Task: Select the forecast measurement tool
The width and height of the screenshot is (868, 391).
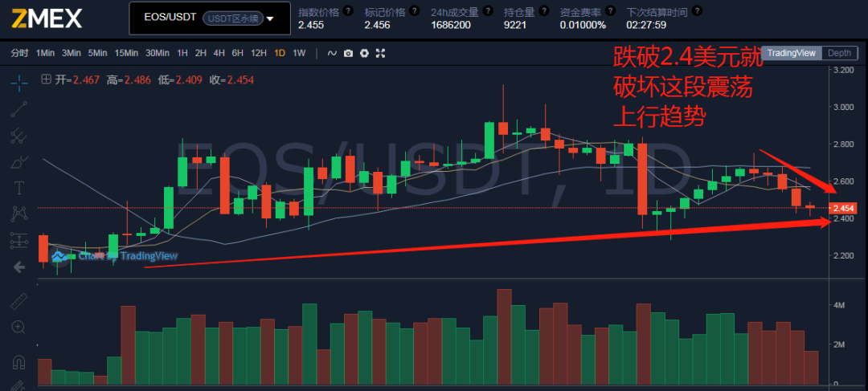Action: pyautogui.click(x=18, y=241)
